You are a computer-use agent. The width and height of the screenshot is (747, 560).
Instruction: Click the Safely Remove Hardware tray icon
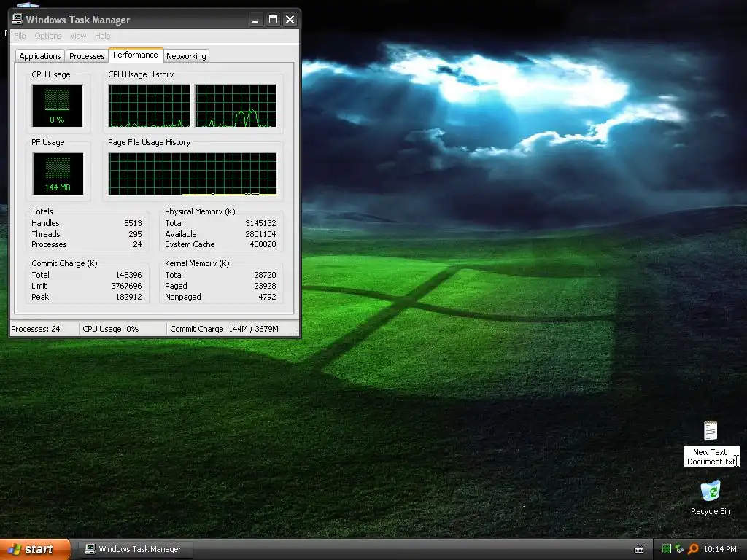pos(679,549)
